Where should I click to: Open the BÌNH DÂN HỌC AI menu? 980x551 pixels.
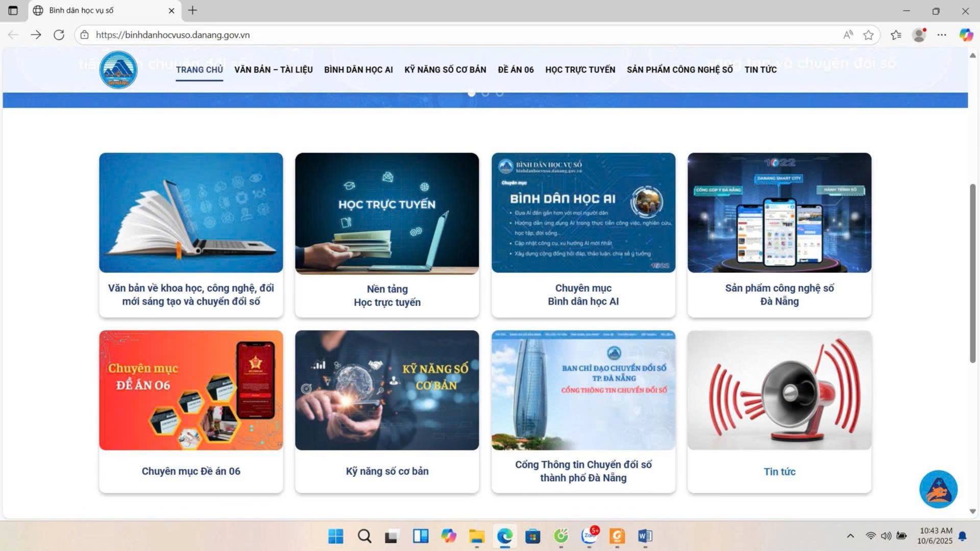tap(358, 70)
